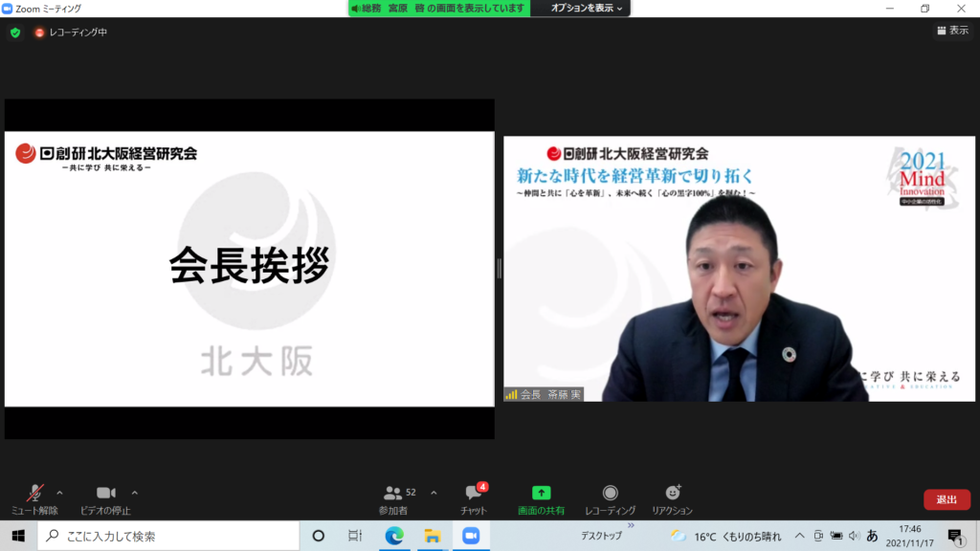Image resolution: width=980 pixels, height=551 pixels.
Task: Open the chat panel
Action: tap(474, 499)
